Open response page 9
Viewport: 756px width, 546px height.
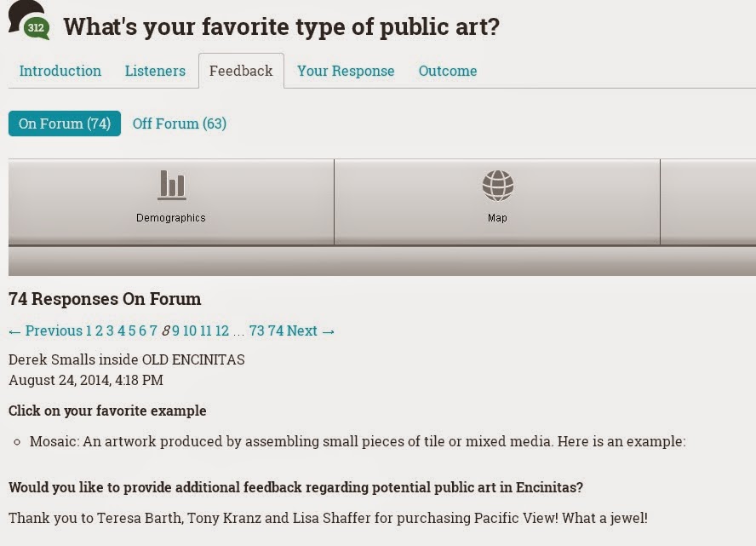click(176, 330)
